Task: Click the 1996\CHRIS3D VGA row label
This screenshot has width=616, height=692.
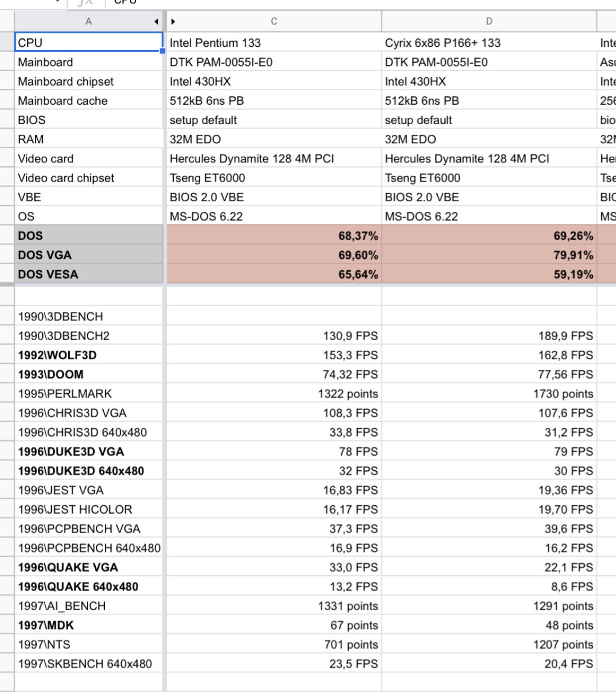Action: (x=89, y=413)
